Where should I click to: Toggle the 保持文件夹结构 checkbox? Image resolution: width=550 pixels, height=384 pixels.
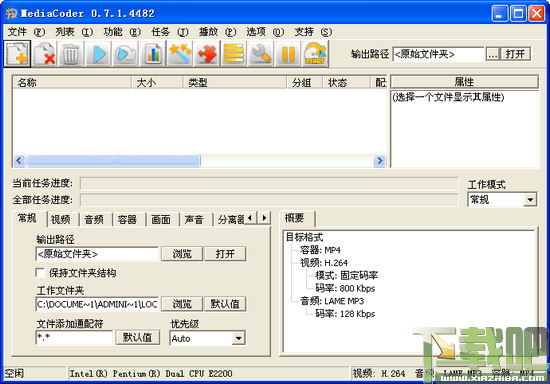(40, 272)
